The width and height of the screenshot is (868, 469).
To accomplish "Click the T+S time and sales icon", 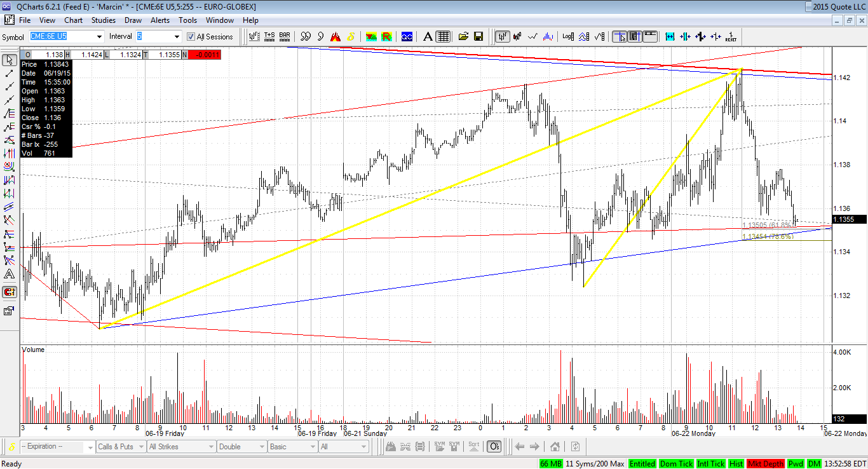I will coord(269,37).
